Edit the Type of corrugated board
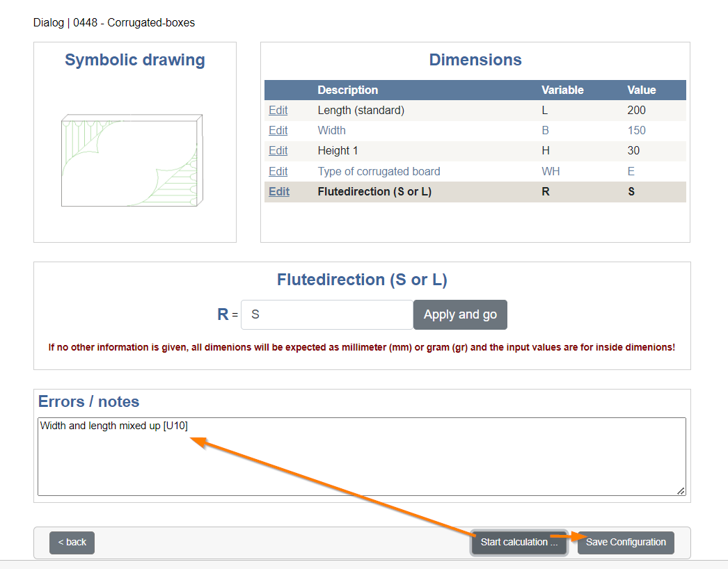Viewport: 728px width, 569px height. [278, 171]
